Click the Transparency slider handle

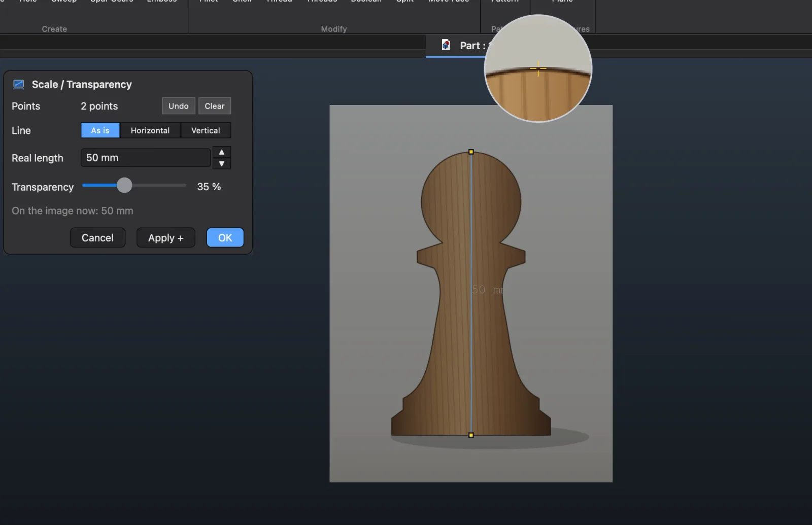click(124, 185)
